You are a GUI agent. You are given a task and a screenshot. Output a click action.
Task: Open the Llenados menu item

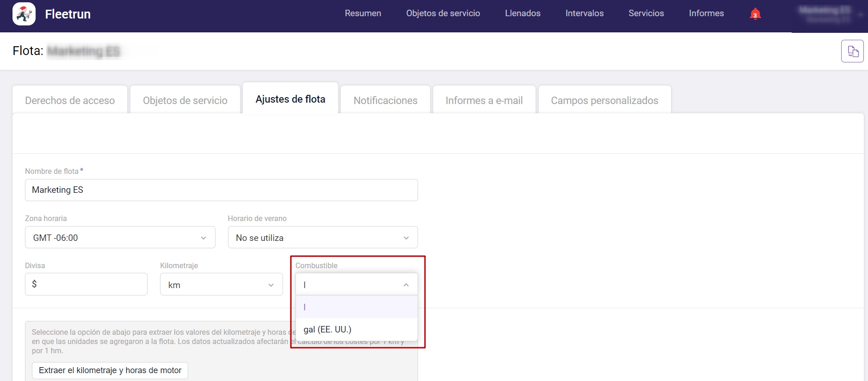[523, 13]
